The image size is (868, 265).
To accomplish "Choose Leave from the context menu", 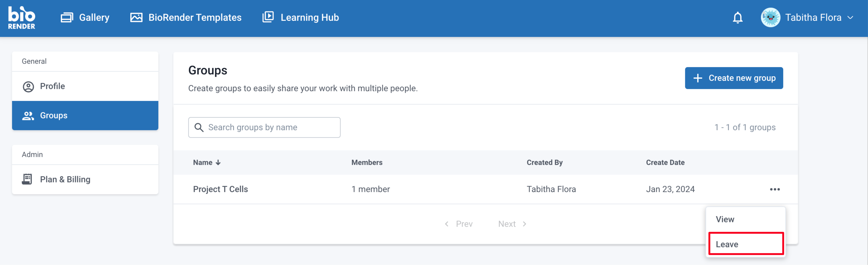I will [x=746, y=244].
